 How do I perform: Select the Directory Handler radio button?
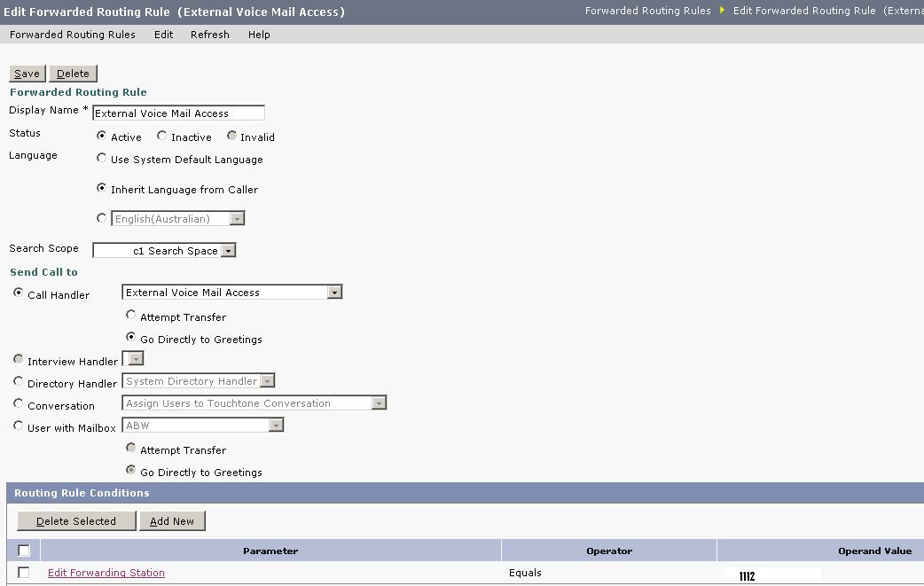(x=19, y=381)
